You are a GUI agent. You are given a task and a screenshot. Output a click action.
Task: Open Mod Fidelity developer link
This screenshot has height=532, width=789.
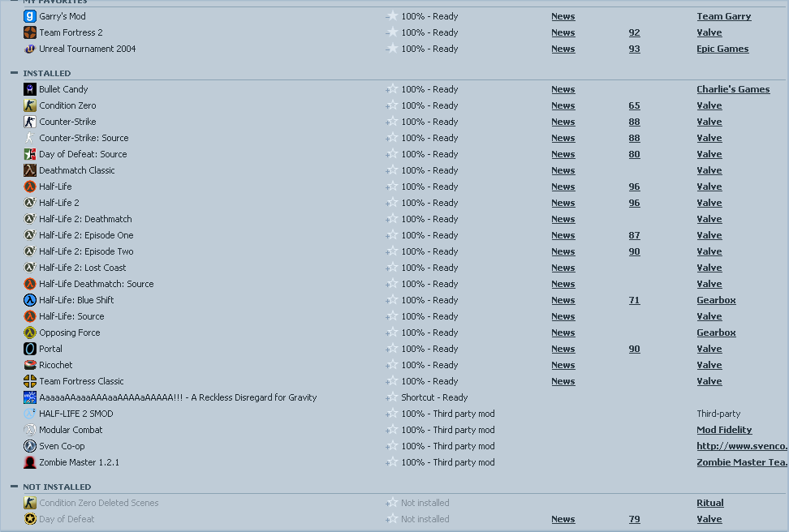point(724,430)
